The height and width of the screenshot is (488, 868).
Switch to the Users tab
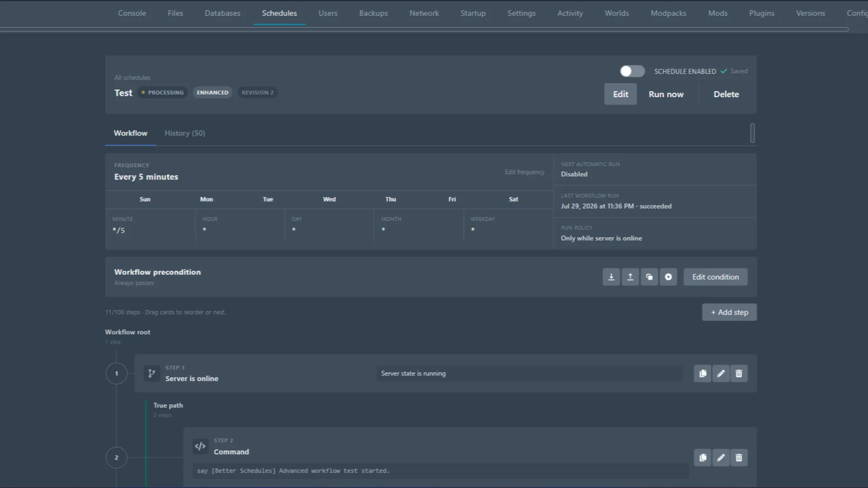328,13
